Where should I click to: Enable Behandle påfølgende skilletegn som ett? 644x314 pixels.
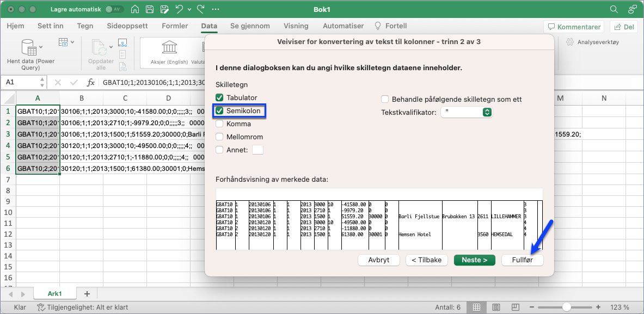385,100
